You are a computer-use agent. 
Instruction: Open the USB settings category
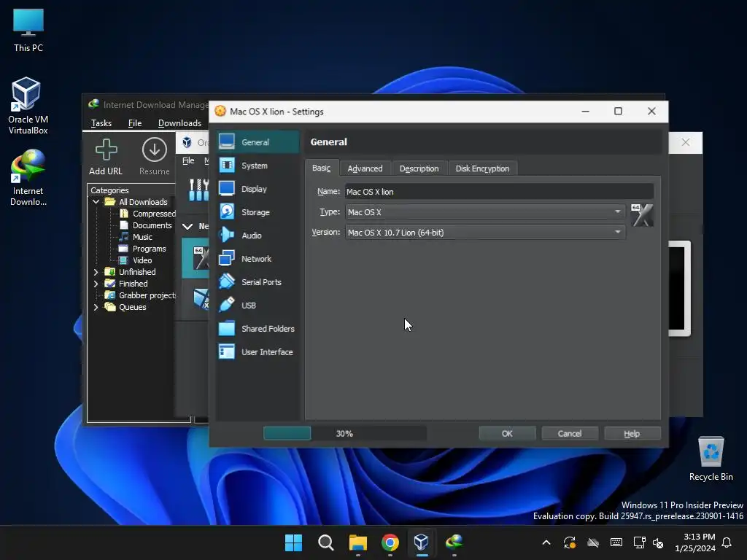258,306
